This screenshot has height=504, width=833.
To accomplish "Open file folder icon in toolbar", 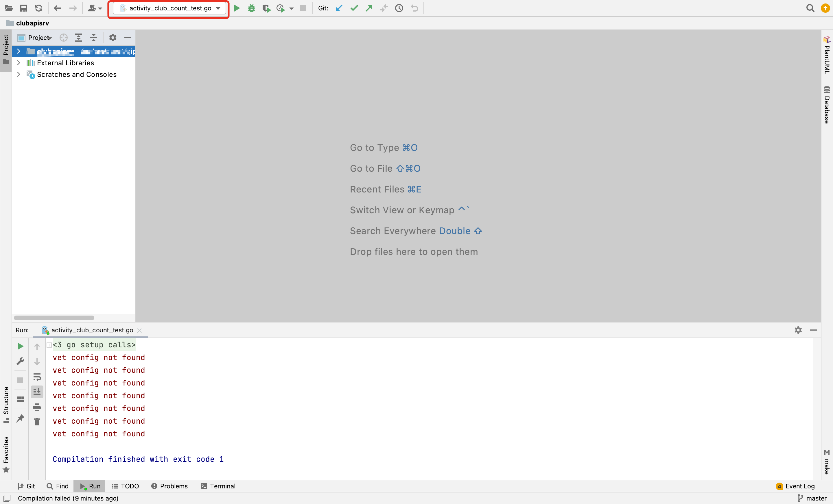I will point(9,8).
